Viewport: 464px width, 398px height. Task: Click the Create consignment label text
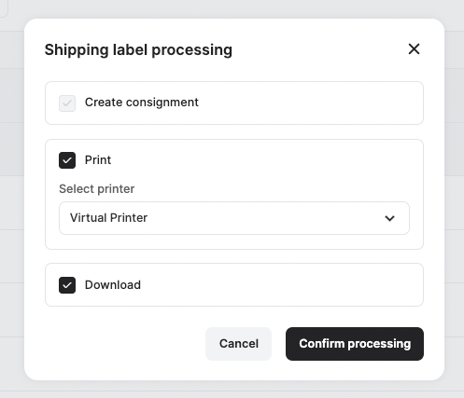coord(142,102)
